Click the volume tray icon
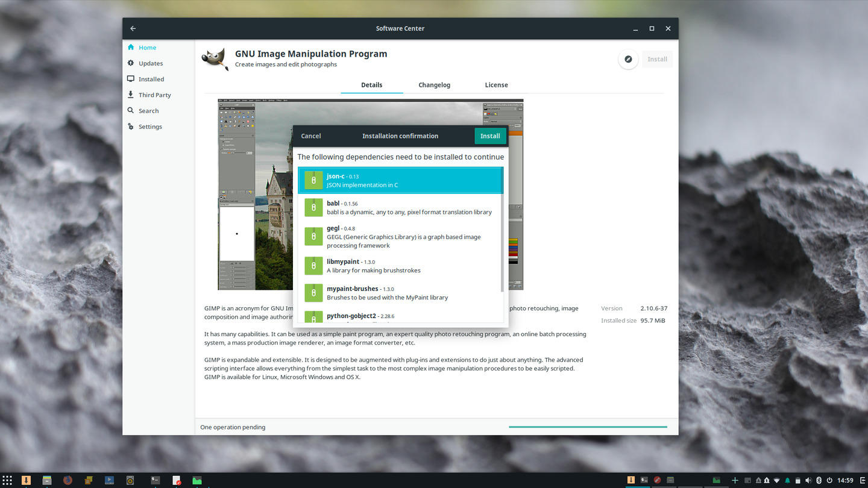Image resolution: width=868 pixels, height=488 pixels. [808, 480]
